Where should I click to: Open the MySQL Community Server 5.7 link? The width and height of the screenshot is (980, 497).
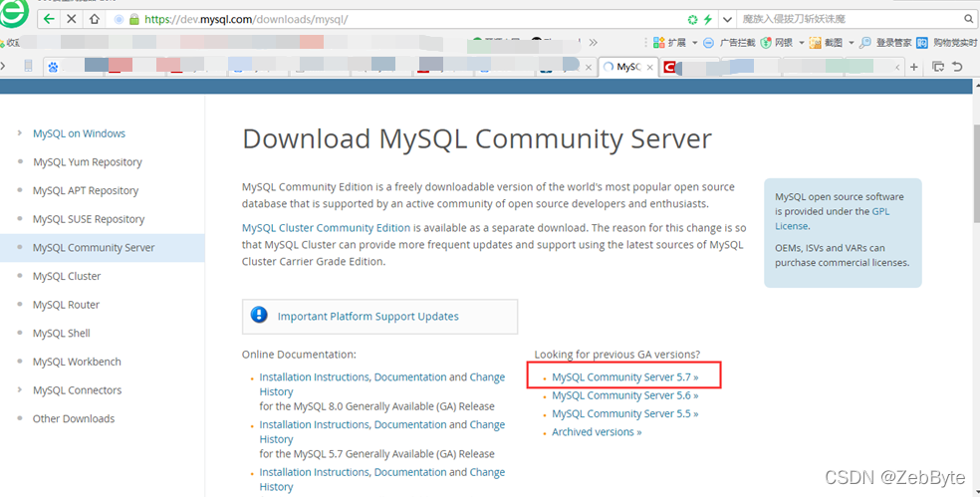625,376
